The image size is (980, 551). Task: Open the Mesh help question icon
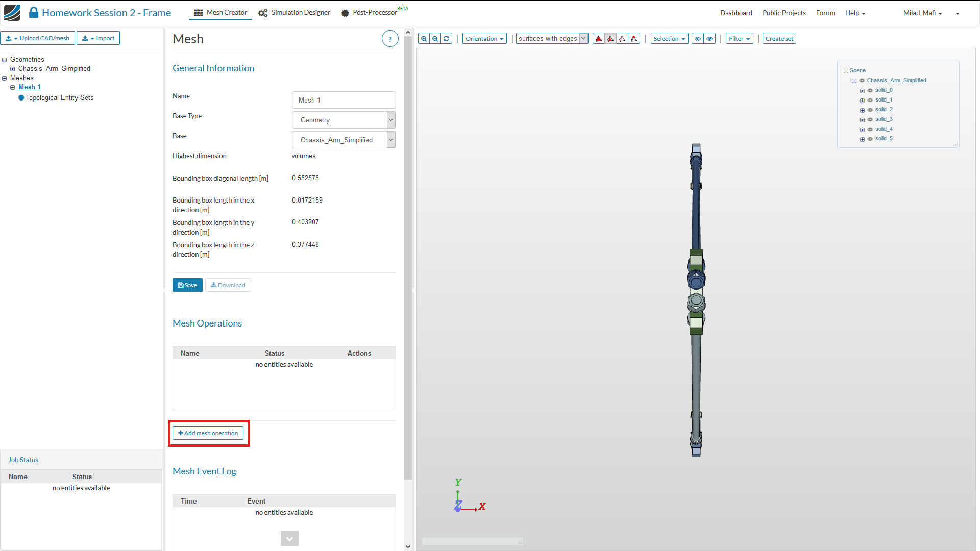(x=390, y=39)
